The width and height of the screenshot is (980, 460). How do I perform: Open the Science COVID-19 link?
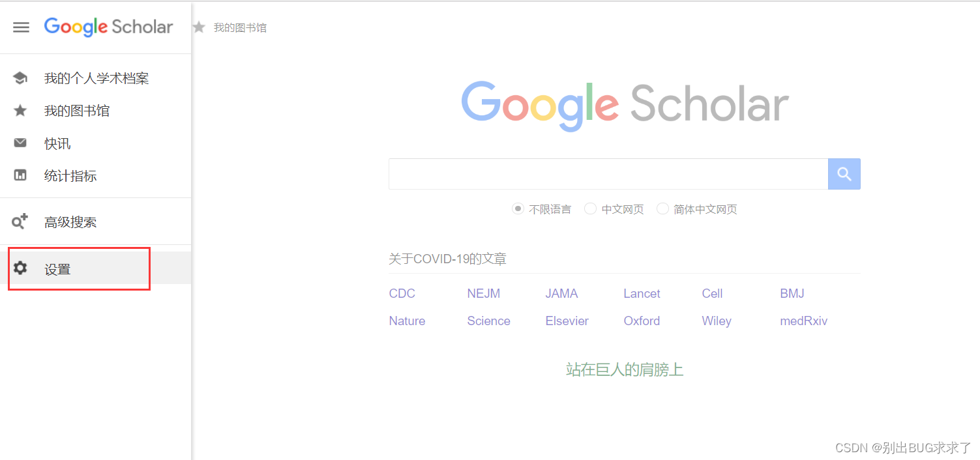tap(488, 321)
